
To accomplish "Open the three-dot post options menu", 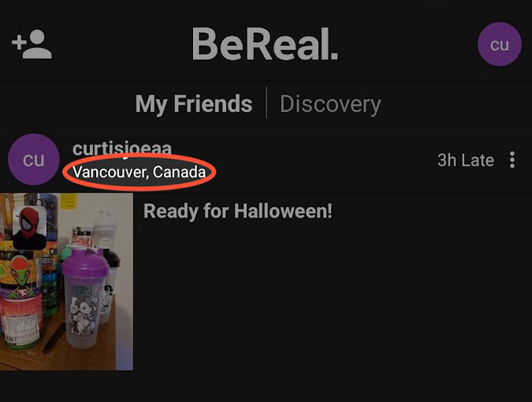I will coord(512,160).
